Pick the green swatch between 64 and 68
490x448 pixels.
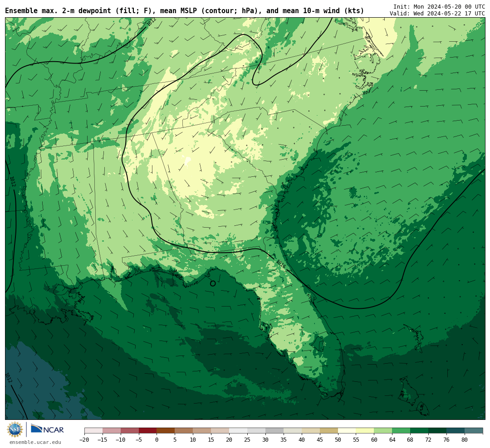coord(402,431)
